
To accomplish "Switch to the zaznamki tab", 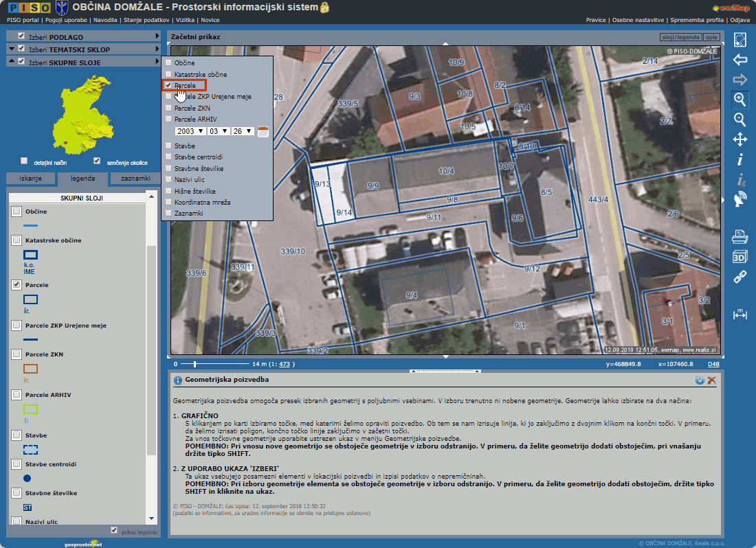I will [135, 179].
